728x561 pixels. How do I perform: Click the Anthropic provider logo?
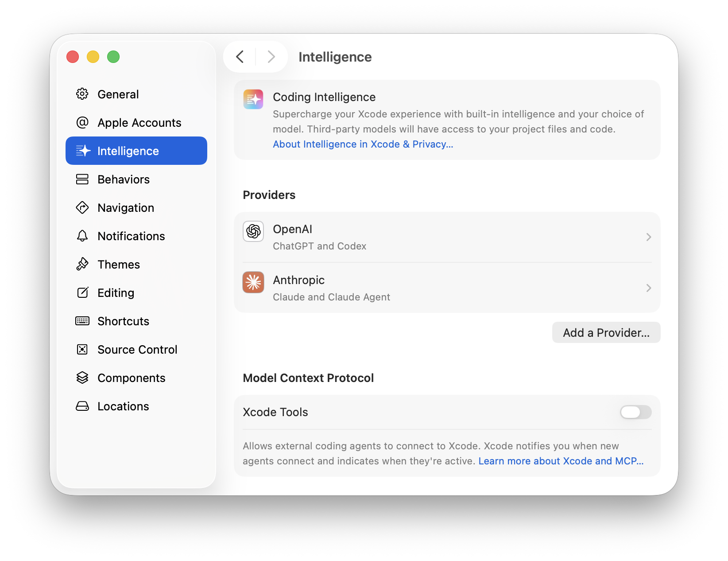(x=253, y=282)
